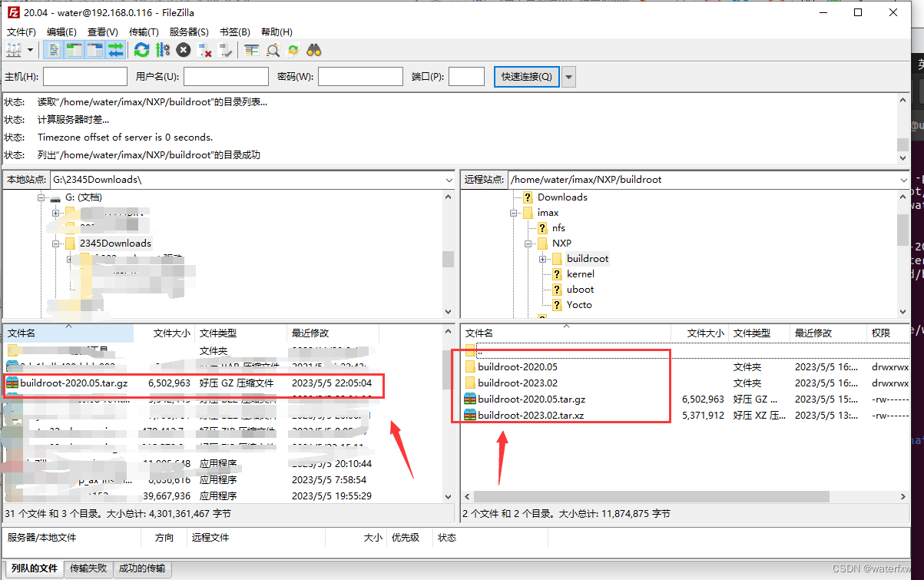Open the 服务器(S) menu
Image resolution: width=924 pixels, height=580 pixels.
pyautogui.click(x=189, y=31)
